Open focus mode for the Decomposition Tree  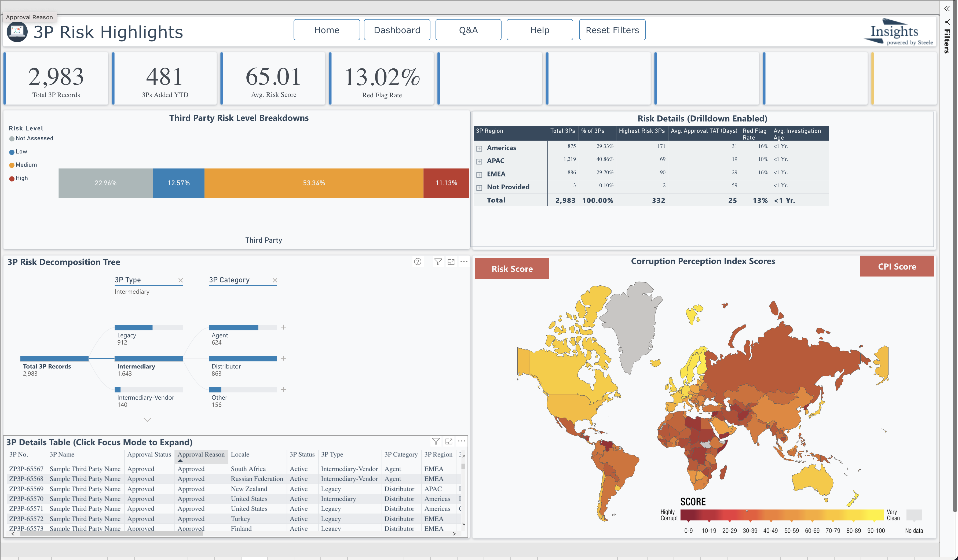pos(451,261)
